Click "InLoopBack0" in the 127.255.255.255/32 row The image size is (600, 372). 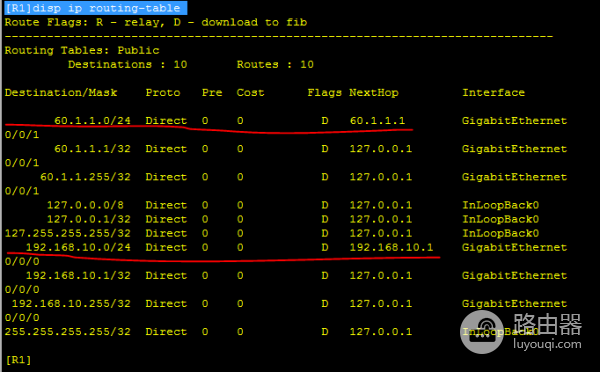(501, 233)
